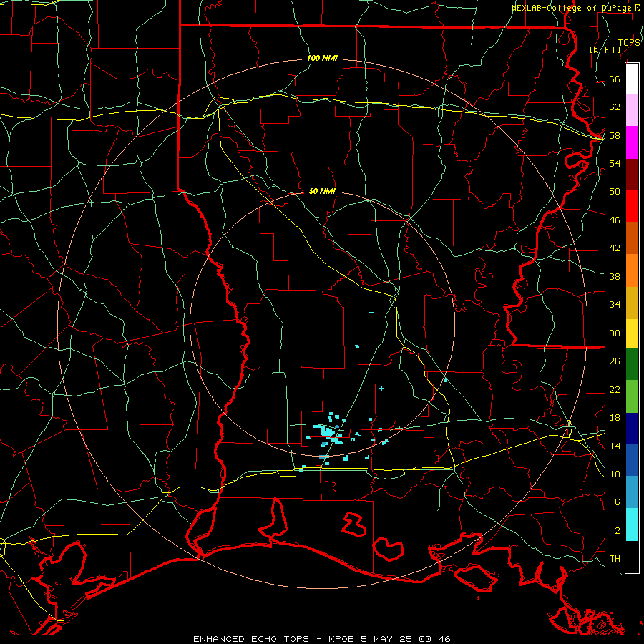Click the white swatch in the tops legend
The image size is (644, 644).
click(x=632, y=79)
